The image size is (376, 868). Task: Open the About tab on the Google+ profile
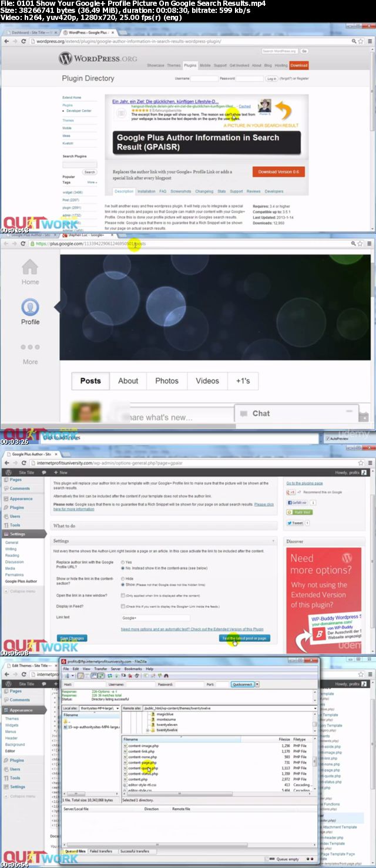[128, 381]
